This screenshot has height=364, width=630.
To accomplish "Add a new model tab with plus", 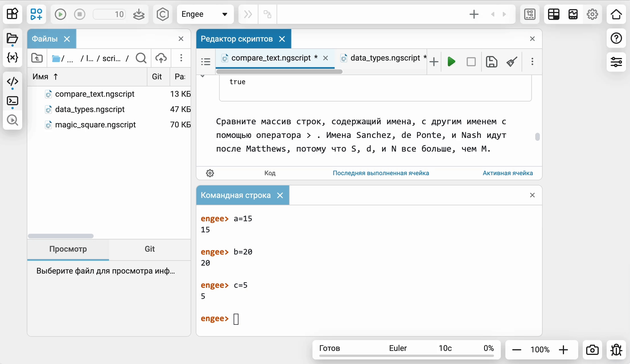I will [474, 14].
